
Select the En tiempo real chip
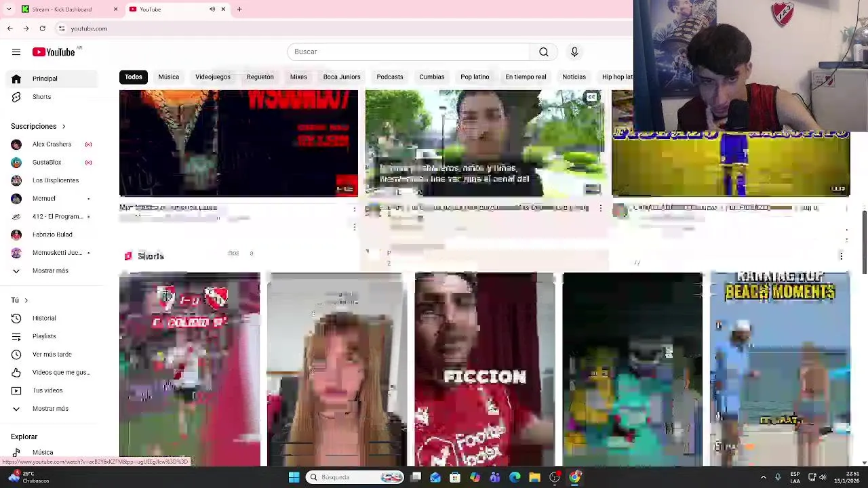click(x=526, y=77)
